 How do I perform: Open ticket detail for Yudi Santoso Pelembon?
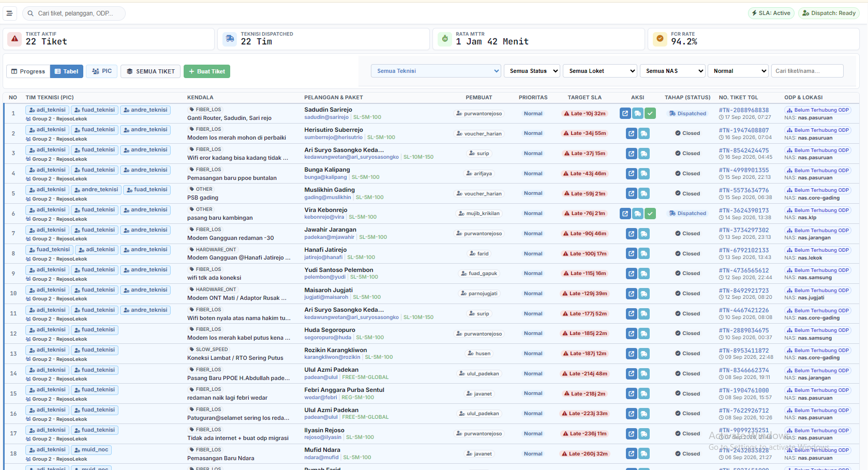(632, 274)
